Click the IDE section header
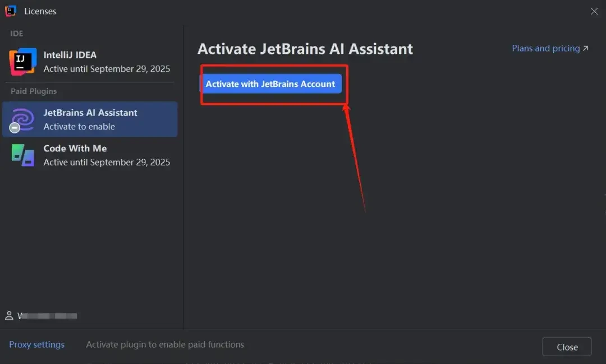The width and height of the screenshot is (606, 364). 17,33
